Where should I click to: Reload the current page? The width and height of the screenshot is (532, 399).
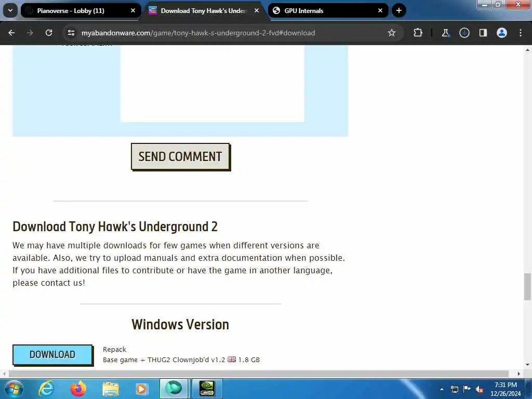(x=49, y=33)
